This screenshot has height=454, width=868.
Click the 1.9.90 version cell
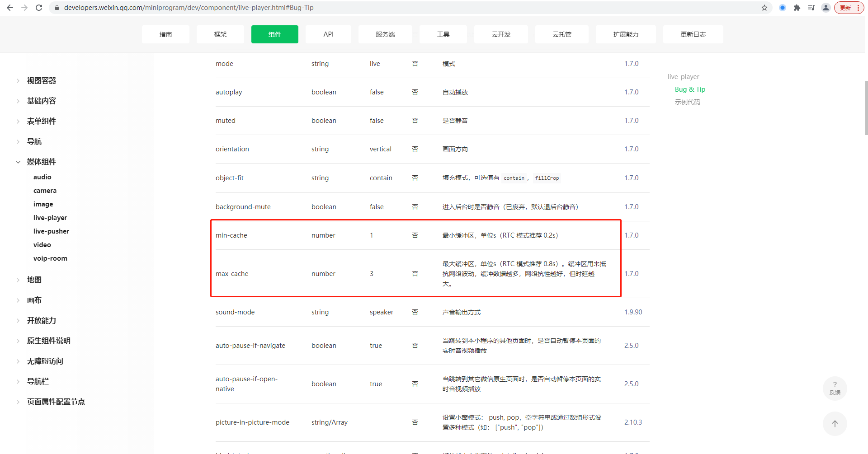pos(633,312)
